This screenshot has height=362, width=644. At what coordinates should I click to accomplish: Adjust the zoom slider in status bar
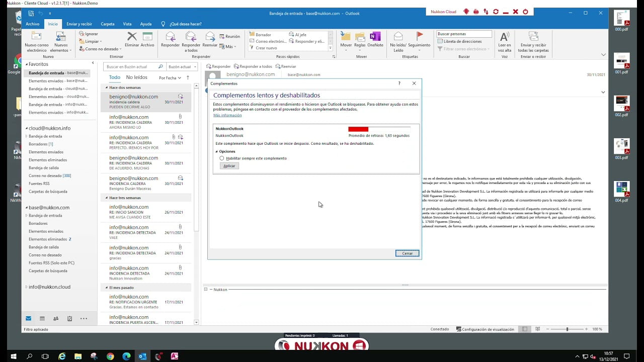(x=567, y=329)
